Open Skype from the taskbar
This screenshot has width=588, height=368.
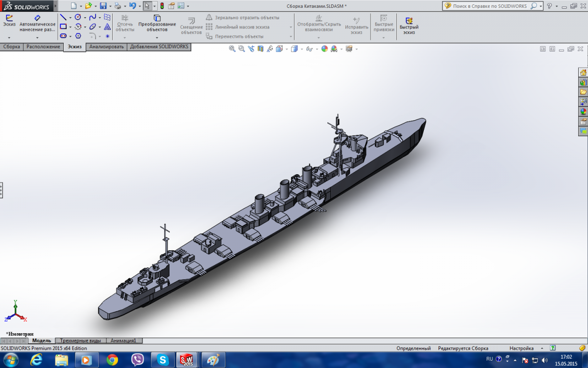[162, 360]
